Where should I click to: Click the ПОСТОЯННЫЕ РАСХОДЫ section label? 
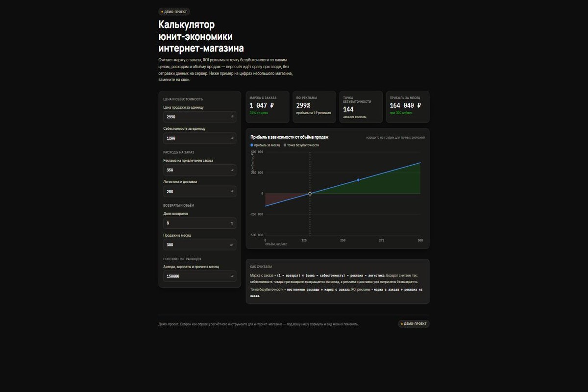pos(182,259)
